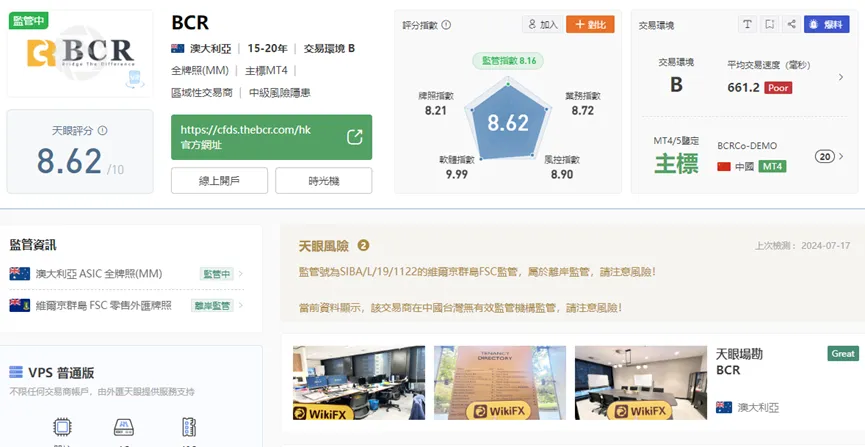The image size is (865, 447).
Task: Click the Australia flag beside 澳大利亞 in header
Action: pos(178,49)
